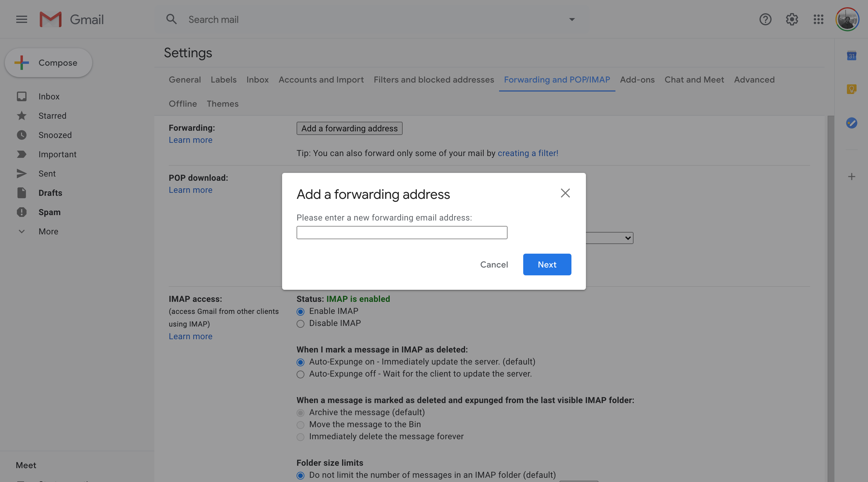Screen dimensions: 868x482
Task: Open Google Keep in the side panel
Action: point(852,89)
